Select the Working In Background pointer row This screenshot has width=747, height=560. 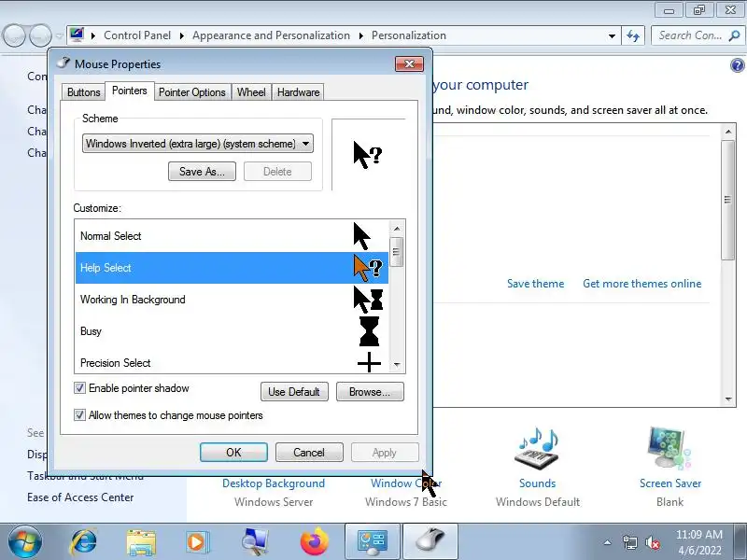click(232, 300)
